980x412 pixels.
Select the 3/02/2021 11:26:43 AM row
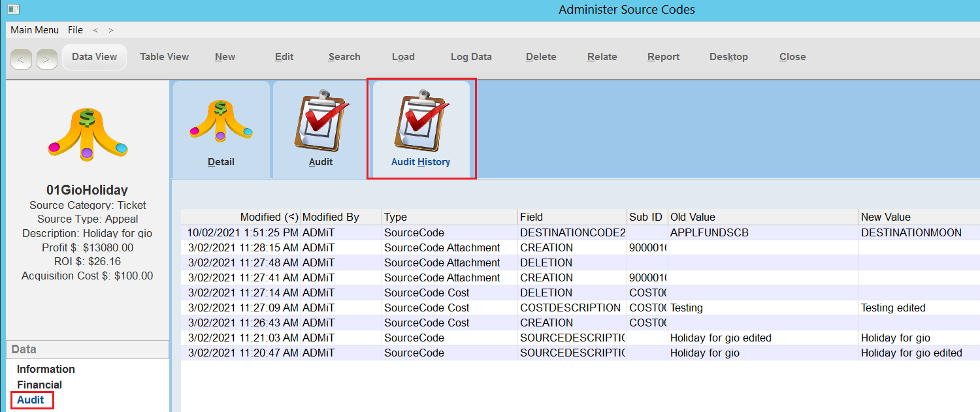point(580,323)
